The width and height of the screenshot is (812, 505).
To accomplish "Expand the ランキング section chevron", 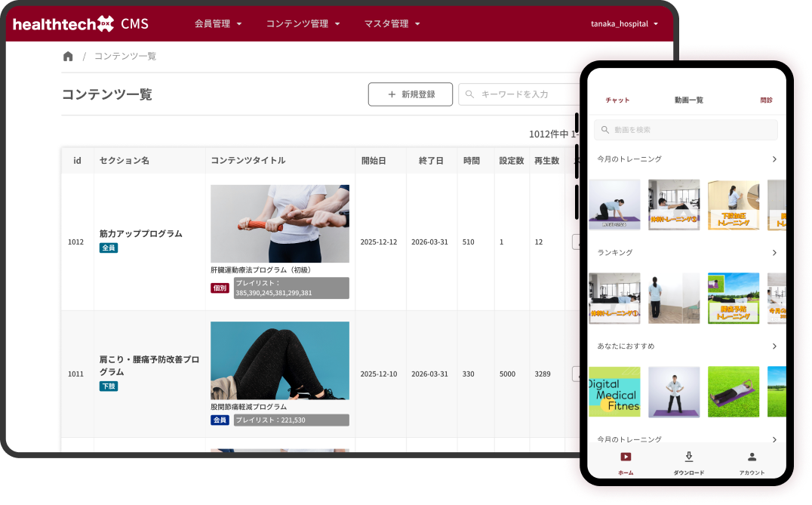I will 774,253.
